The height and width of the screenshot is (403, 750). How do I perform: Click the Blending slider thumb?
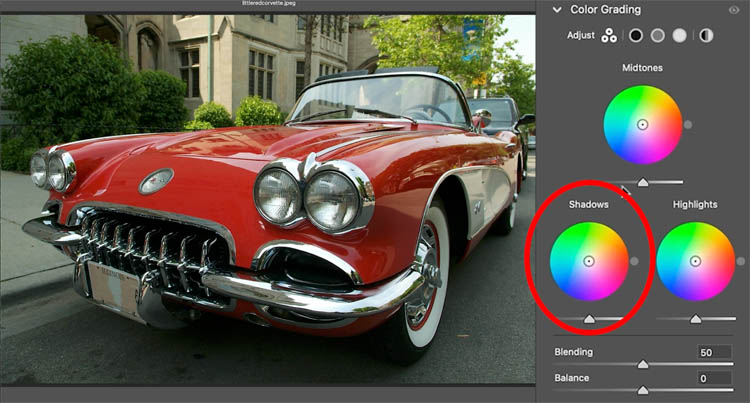click(643, 365)
